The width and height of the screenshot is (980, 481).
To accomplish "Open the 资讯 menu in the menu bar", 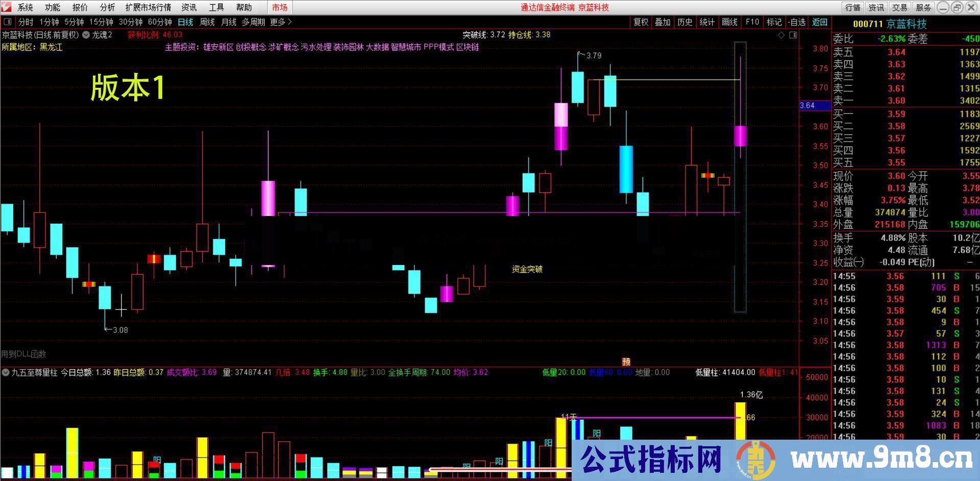I will pyautogui.click(x=189, y=7).
